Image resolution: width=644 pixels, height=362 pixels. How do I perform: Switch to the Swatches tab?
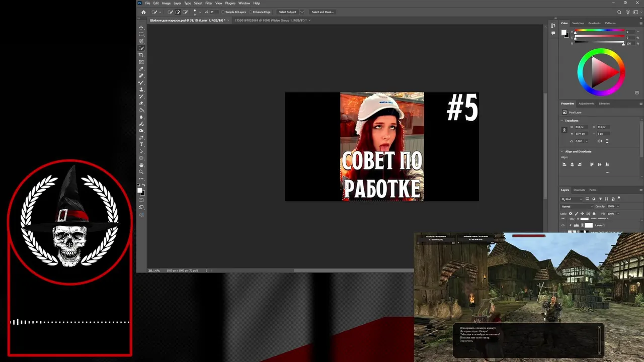(578, 23)
